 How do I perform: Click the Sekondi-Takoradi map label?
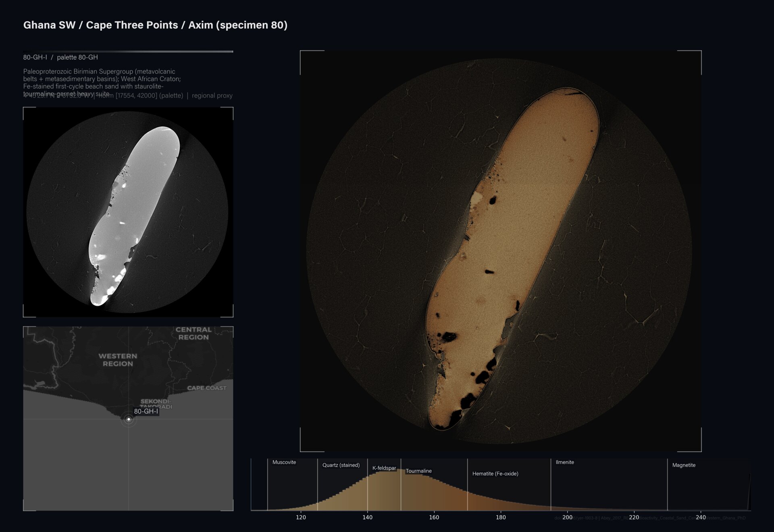[x=156, y=403]
